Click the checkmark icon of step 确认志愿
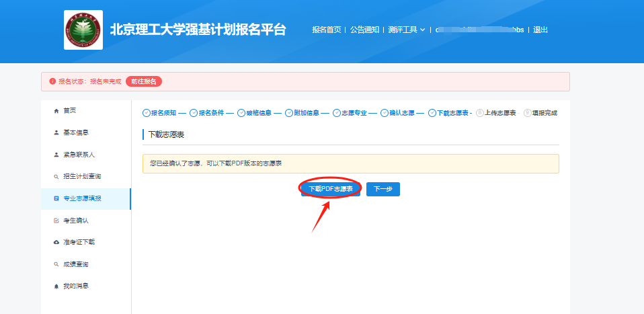Screen dimensions: 644x314 point(385,113)
